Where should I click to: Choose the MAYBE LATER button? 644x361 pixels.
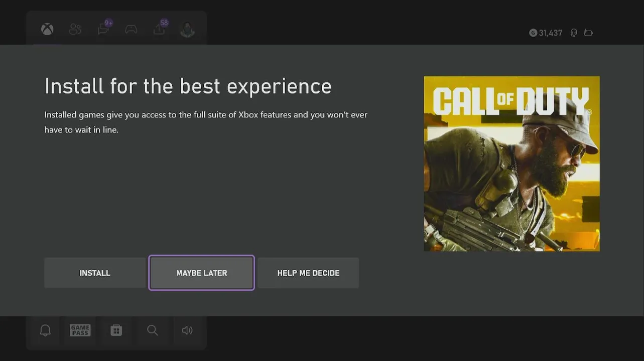[201, 273]
